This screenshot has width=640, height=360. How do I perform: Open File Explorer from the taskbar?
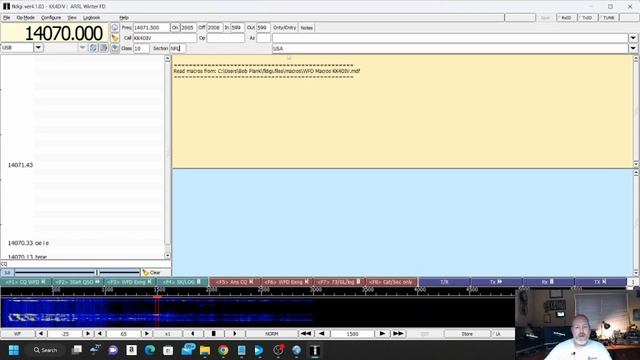pyautogui.click(x=205, y=350)
